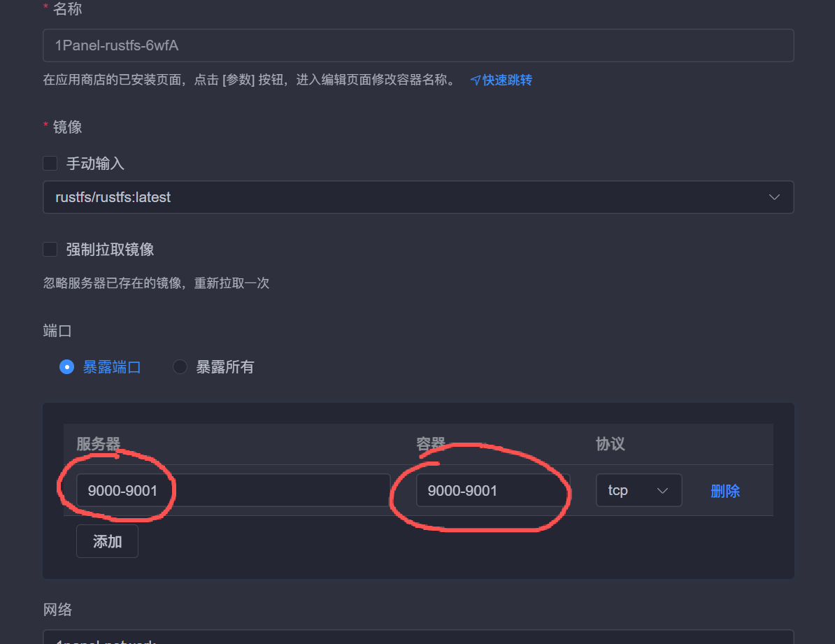
Task: Click the quick jump arrow icon
Action: 476,80
